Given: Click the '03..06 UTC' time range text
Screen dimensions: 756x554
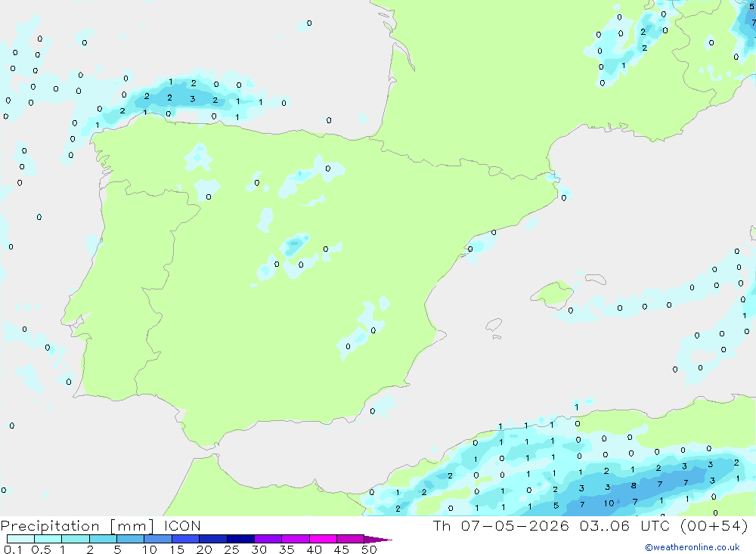Looking at the screenshot, I should (625, 525).
